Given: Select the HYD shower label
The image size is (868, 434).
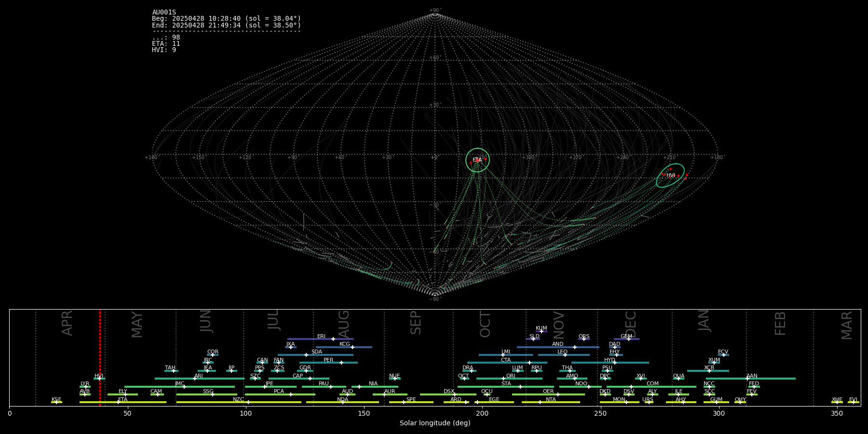Looking at the screenshot, I should [x=610, y=360].
